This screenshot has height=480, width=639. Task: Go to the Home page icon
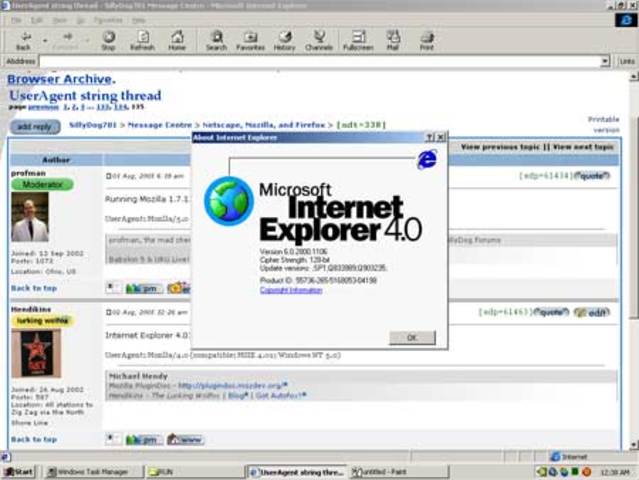click(x=177, y=41)
